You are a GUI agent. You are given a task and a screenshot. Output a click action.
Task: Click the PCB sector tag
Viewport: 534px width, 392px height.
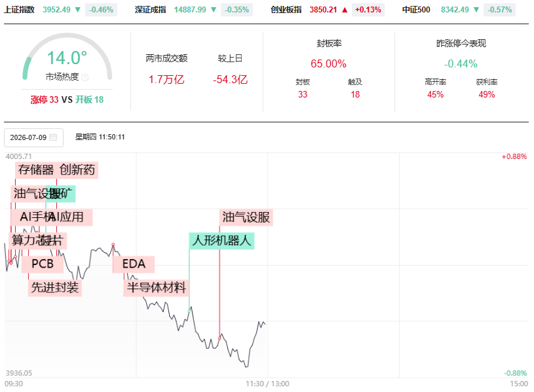(43, 264)
